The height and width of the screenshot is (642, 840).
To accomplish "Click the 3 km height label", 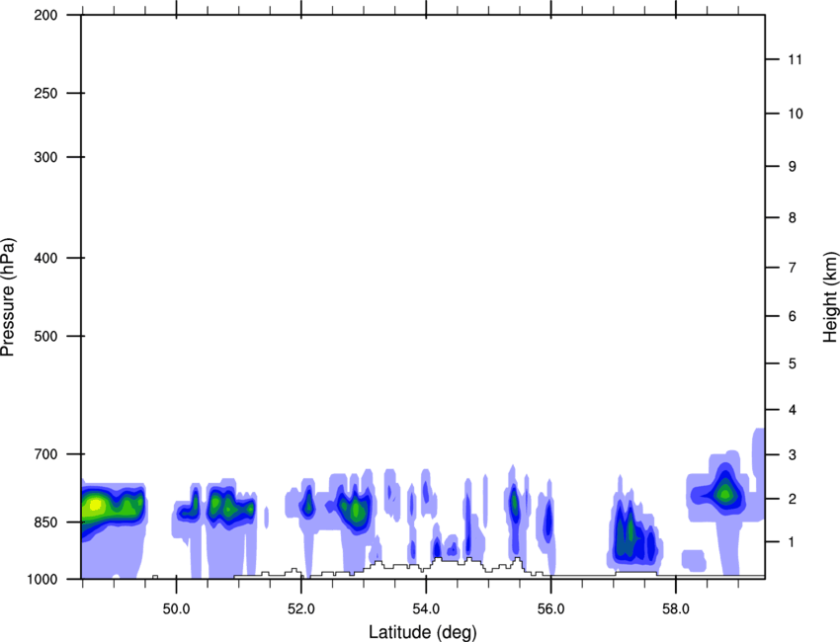I will [793, 454].
